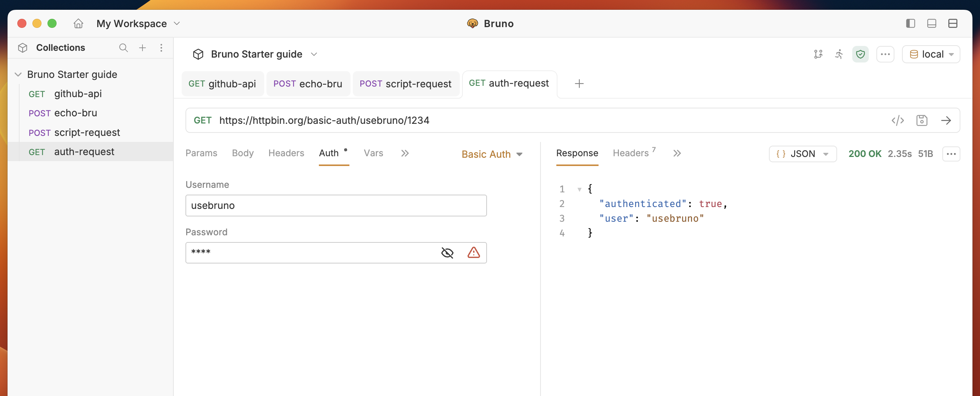Send the request with the arrow icon
Image resolution: width=980 pixels, height=396 pixels.
(946, 120)
